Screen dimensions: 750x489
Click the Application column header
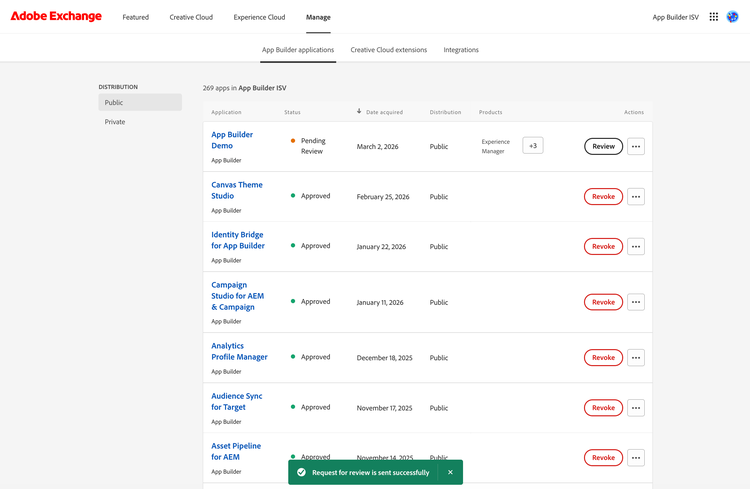coord(226,112)
